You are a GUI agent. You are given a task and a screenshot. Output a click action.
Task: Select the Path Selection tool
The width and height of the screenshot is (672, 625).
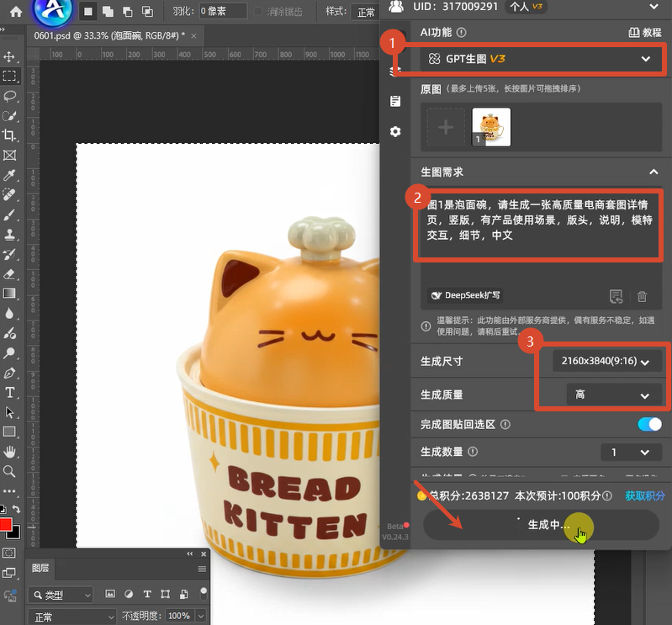click(x=9, y=412)
